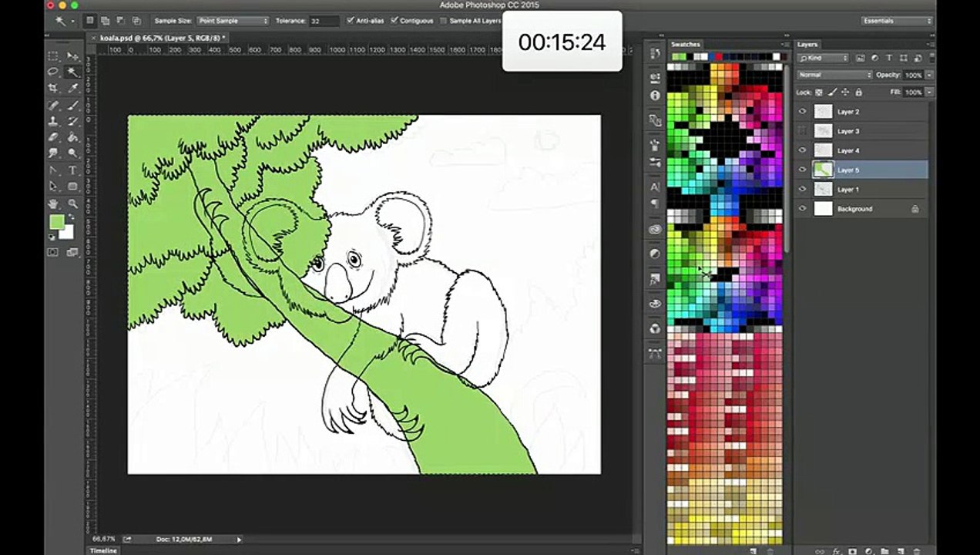Select the Clone Stamp tool
Viewport: 980px width, 555px height.
(x=53, y=121)
